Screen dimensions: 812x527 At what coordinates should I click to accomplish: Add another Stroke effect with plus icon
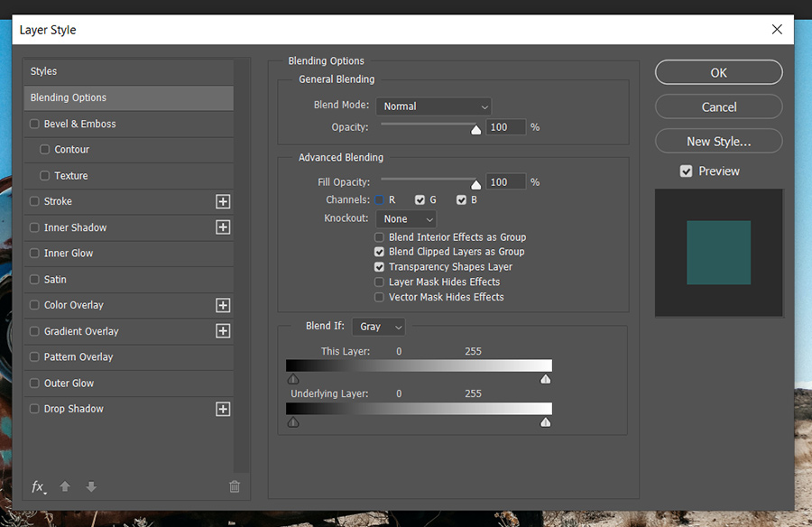223,202
